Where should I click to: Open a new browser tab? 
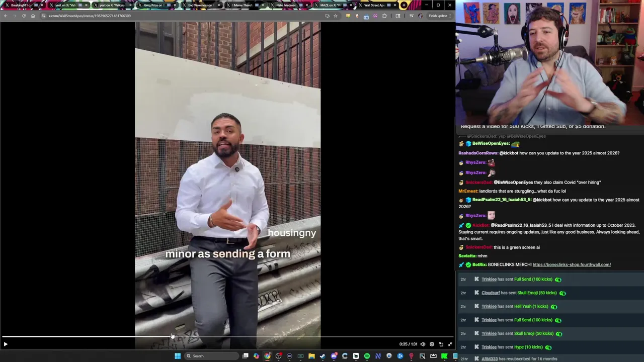click(x=404, y=5)
